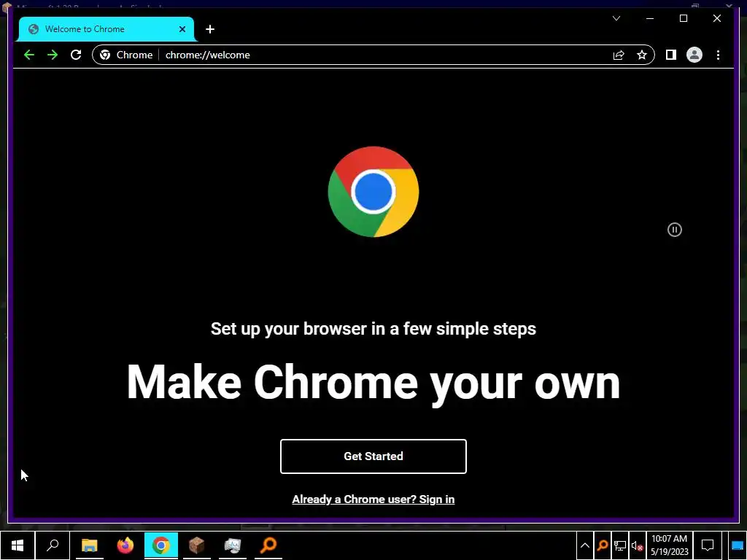
Task: Click the orange magnifier tray icon
Action: pos(603,545)
